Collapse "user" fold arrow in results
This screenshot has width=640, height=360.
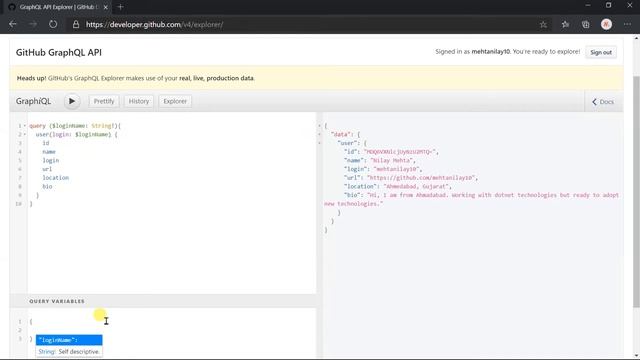(319, 143)
